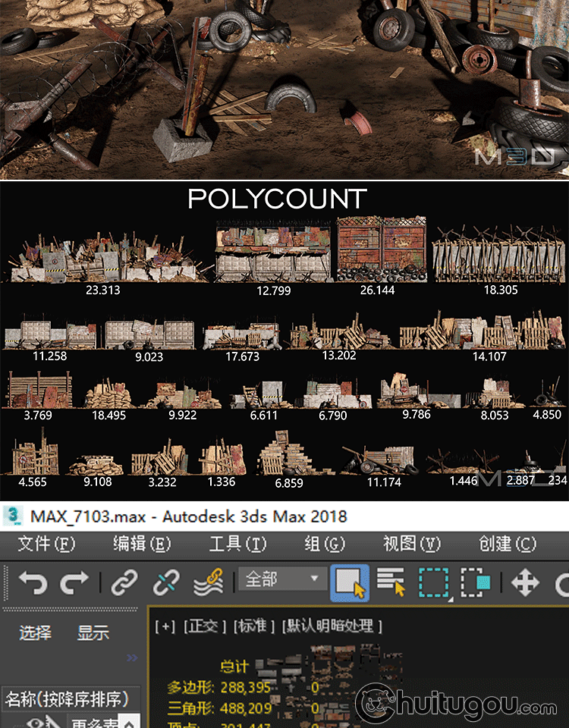Screen dimensions: 569x728
Task: Click the top rendered scene preview image
Action: [284, 89]
